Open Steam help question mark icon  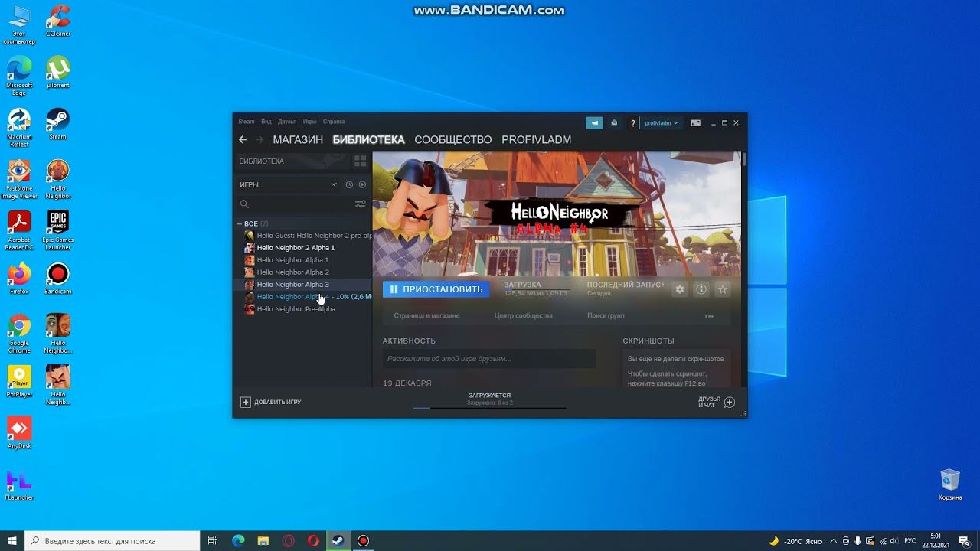pyautogui.click(x=632, y=122)
